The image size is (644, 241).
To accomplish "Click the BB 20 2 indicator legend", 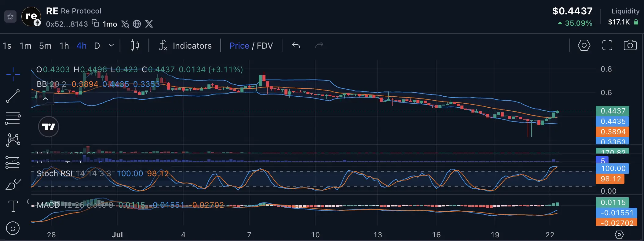I will (x=51, y=84).
